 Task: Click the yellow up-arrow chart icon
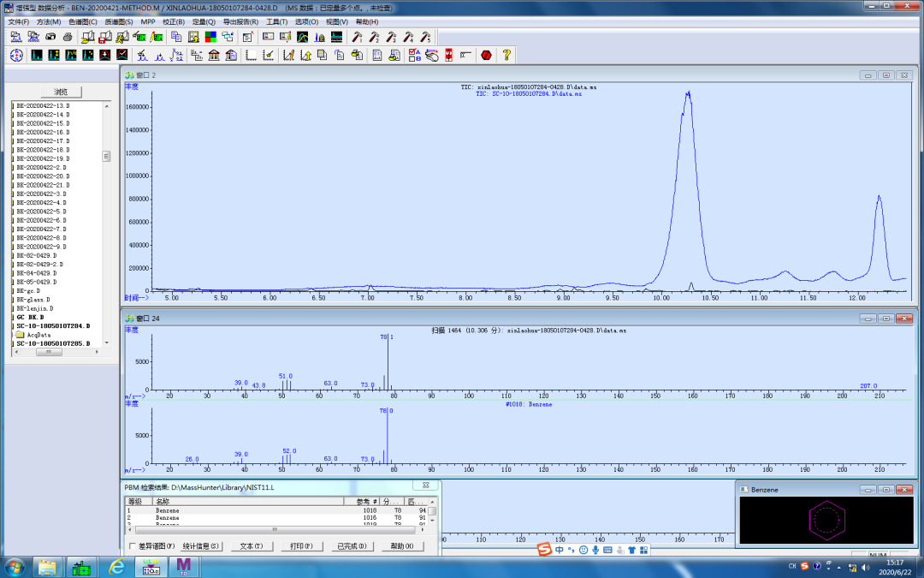[305, 55]
